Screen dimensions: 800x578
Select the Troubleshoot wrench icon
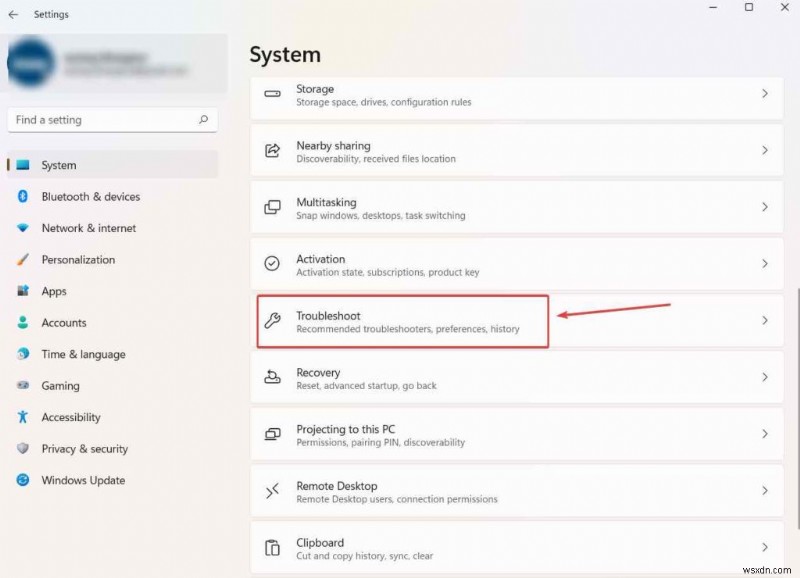[272, 320]
